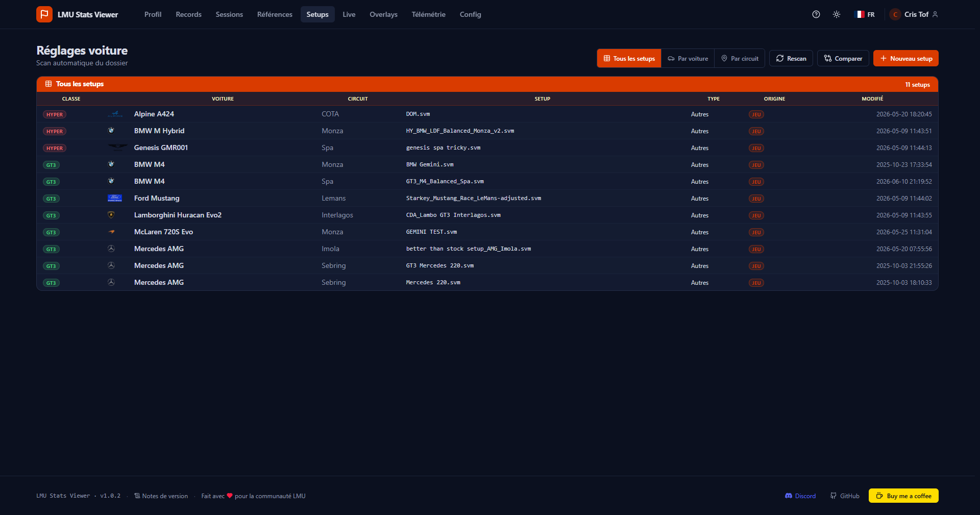
Task: Click the HYPER class badge on the Alpine A424 row
Action: pos(55,114)
